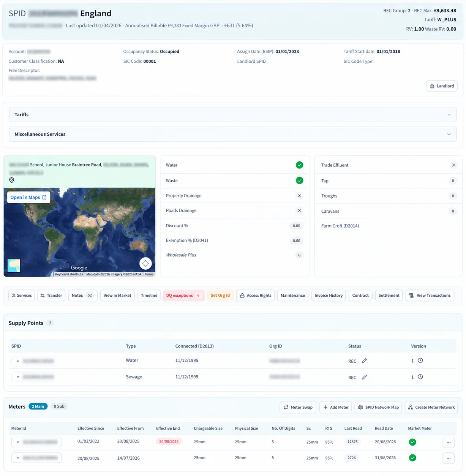Expand the first meter row dropdown
The height and width of the screenshot is (476, 466).
pyautogui.click(x=18, y=442)
